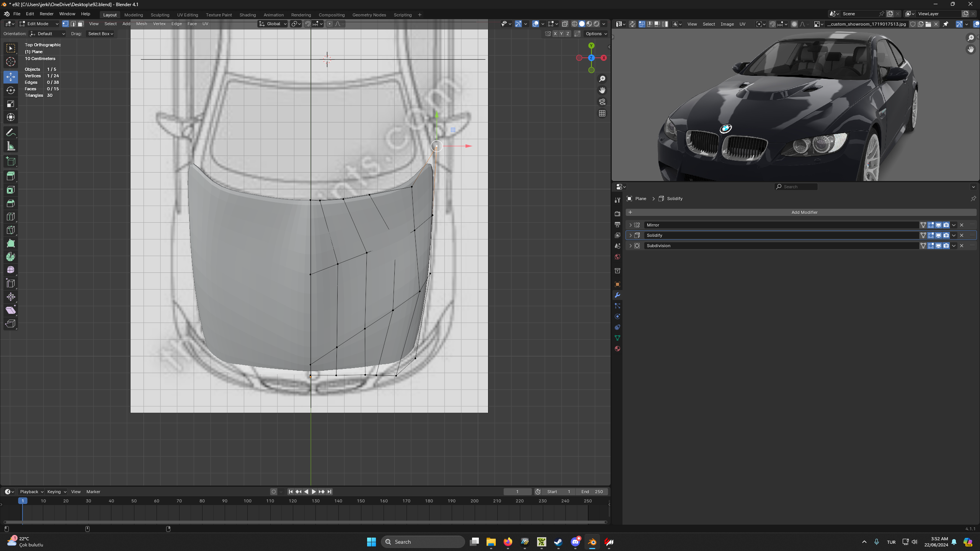
Task: Activate the Loop Cut tool
Action: 11,217
